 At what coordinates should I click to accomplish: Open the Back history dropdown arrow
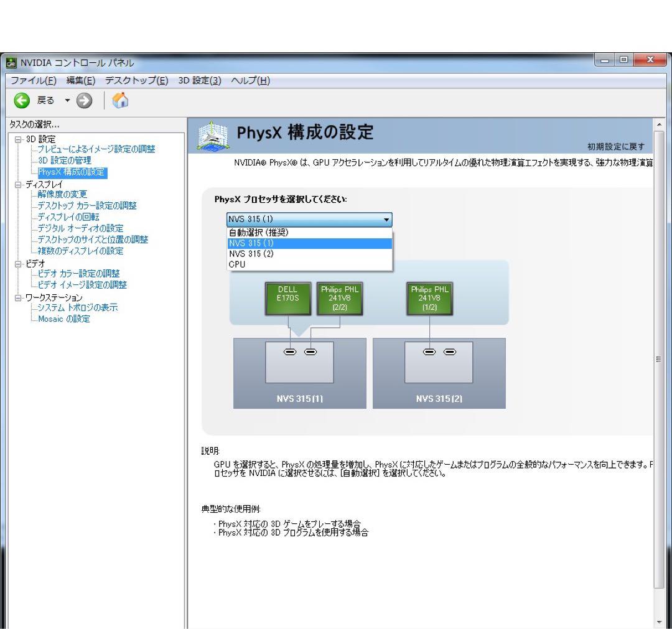(67, 101)
